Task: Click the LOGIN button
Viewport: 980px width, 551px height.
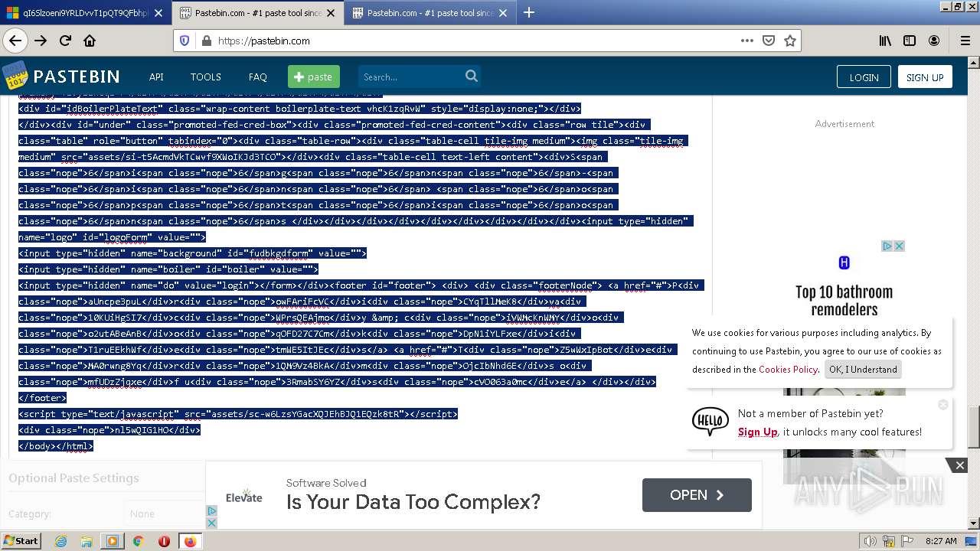Action: [864, 77]
